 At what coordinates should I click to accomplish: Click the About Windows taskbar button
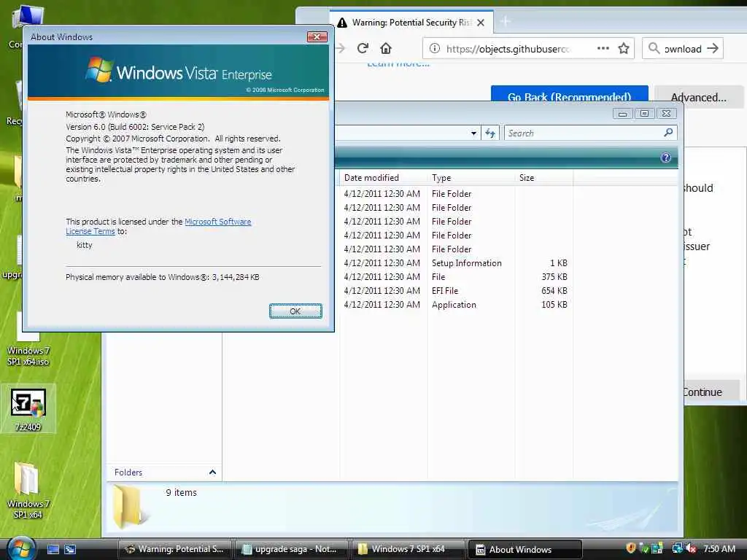pyautogui.click(x=525, y=549)
